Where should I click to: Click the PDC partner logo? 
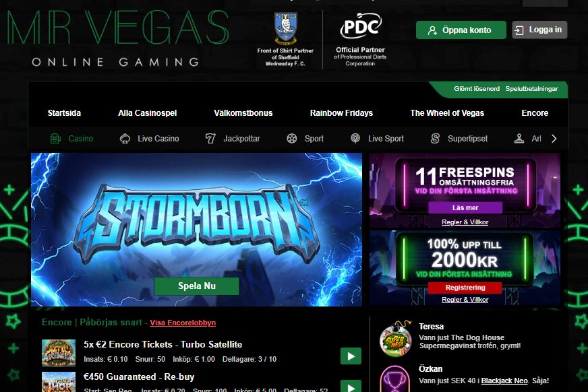(361, 26)
